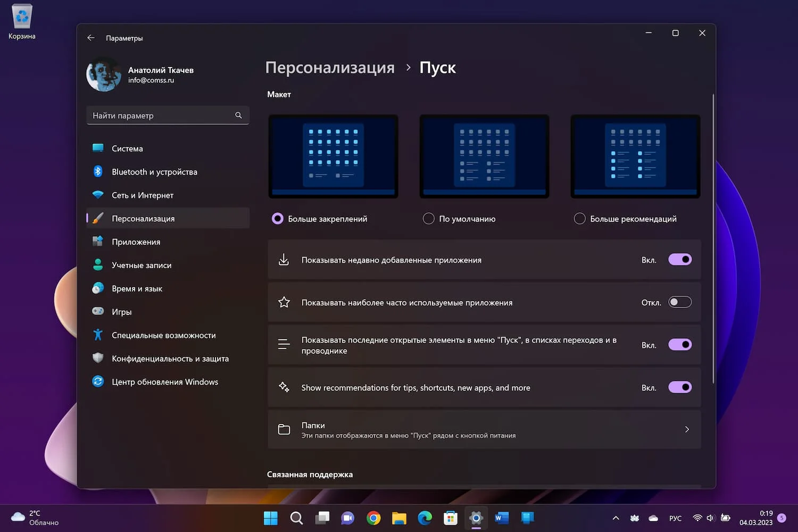Click the settings page vertical scrollbar

[713, 238]
